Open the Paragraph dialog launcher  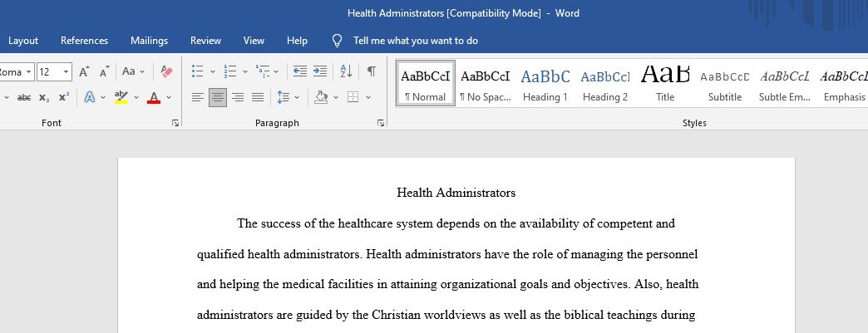pos(381,124)
